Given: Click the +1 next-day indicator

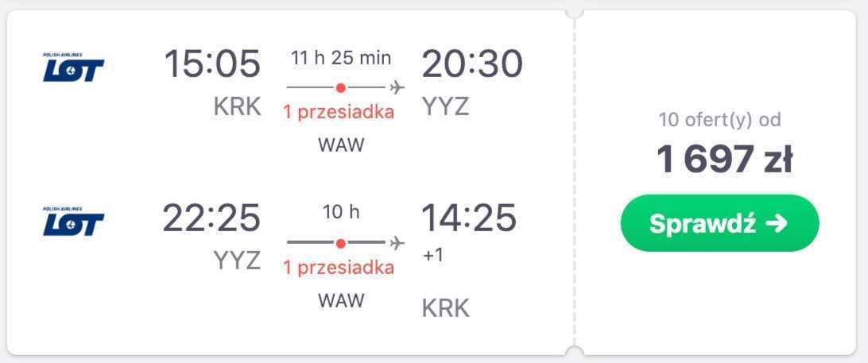Looking at the screenshot, I should (x=433, y=256).
